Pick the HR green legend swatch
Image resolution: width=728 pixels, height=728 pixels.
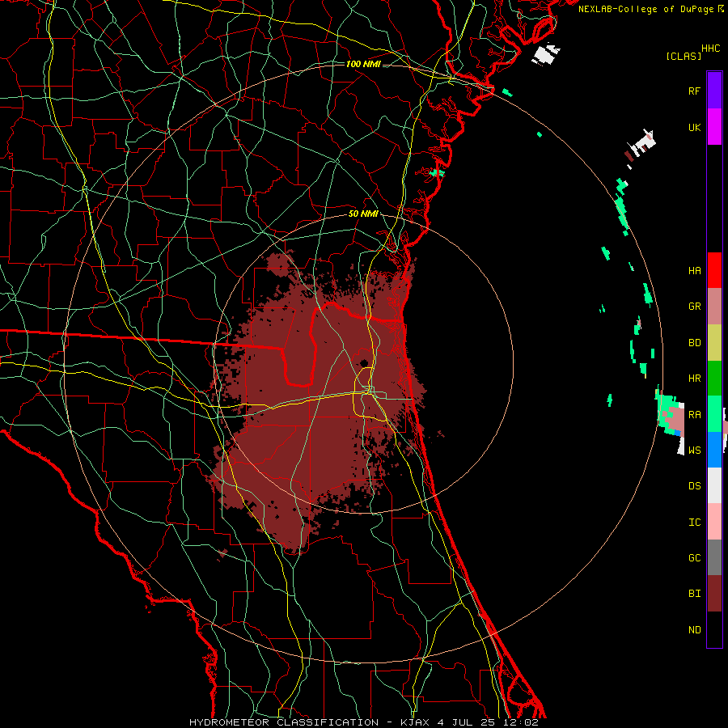pos(714,379)
